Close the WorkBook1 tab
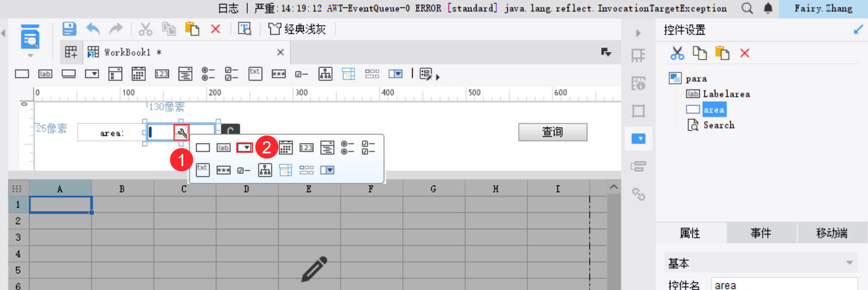 [280, 52]
